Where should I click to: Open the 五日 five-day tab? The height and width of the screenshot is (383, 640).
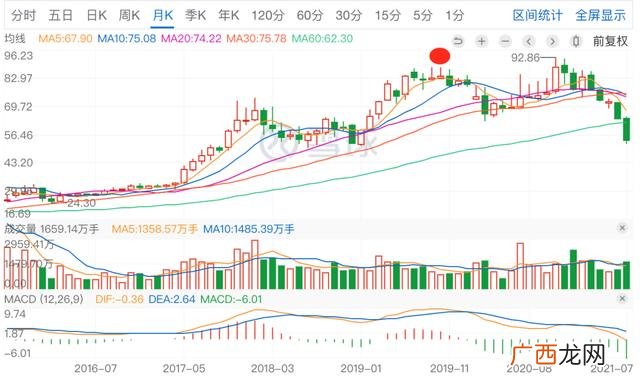click(x=60, y=16)
